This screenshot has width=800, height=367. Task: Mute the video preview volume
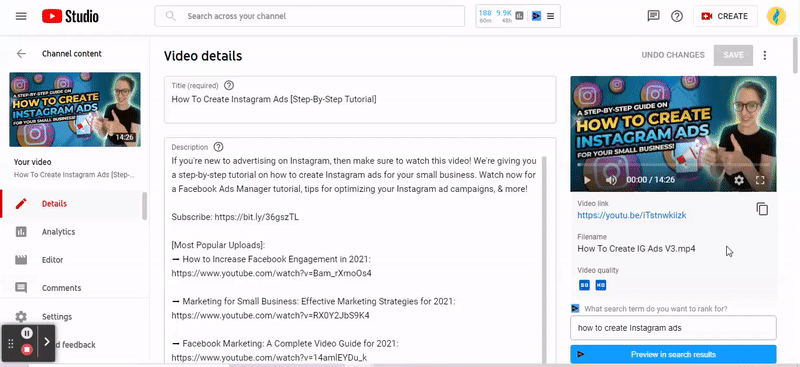tap(611, 180)
